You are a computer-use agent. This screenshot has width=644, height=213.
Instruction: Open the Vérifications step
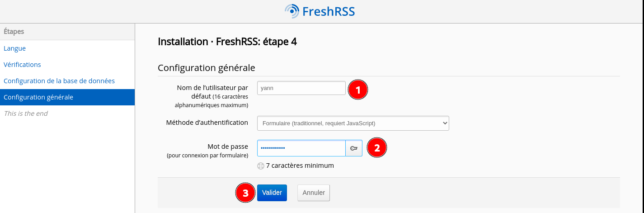[x=22, y=65]
